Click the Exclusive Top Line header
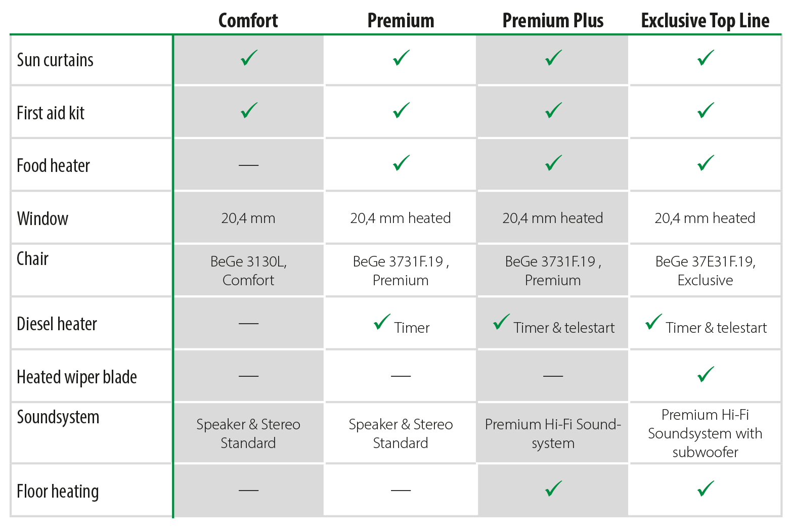This screenshot has height=532, width=791. [x=705, y=21]
